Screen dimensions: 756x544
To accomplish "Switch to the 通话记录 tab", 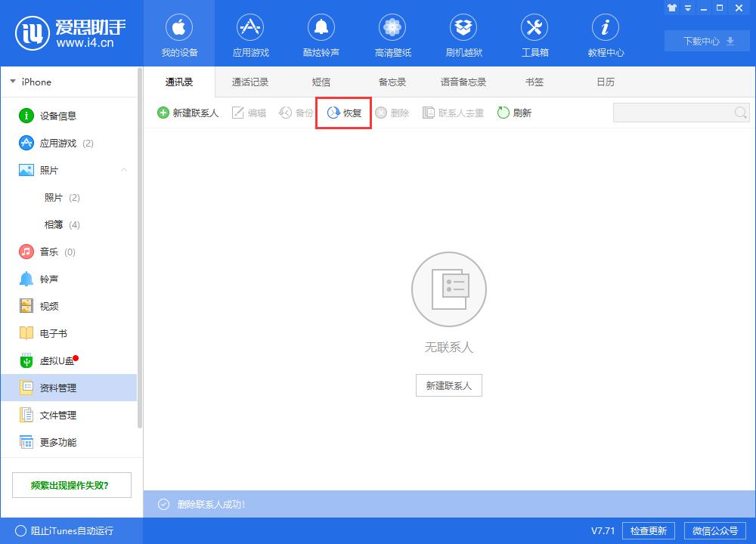I will click(250, 82).
